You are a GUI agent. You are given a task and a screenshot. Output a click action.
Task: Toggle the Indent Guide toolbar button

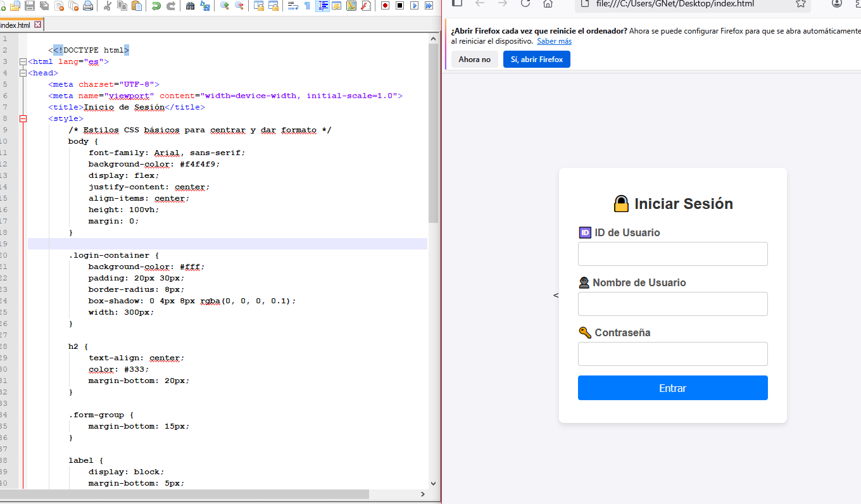pyautogui.click(x=322, y=6)
